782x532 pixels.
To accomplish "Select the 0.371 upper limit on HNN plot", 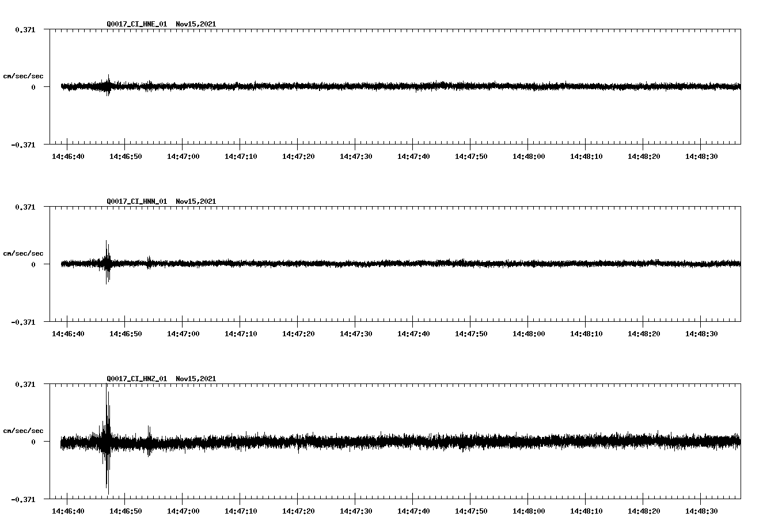I will click(25, 207).
